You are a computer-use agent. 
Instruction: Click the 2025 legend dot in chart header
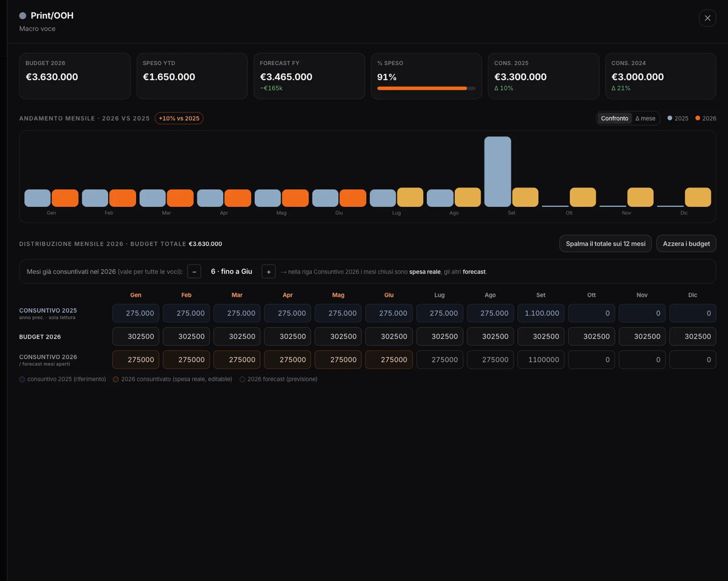(670, 118)
